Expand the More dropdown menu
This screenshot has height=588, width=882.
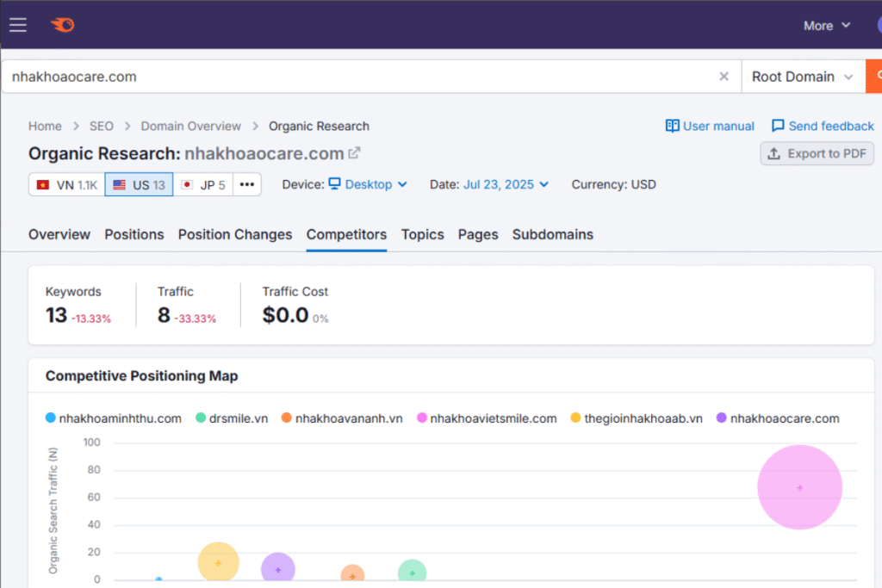tap(827, 26)
